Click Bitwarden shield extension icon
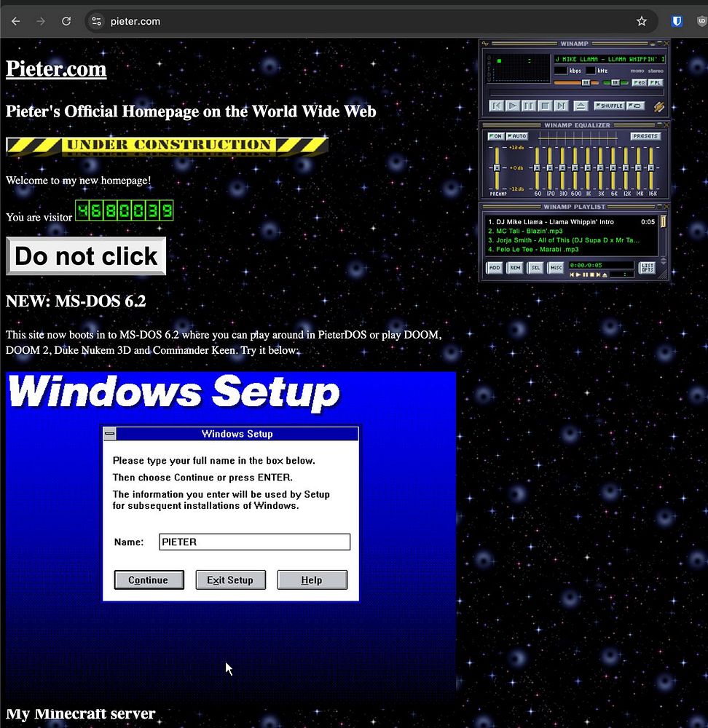This screenshot has width=708, height=728. (677, 21)
